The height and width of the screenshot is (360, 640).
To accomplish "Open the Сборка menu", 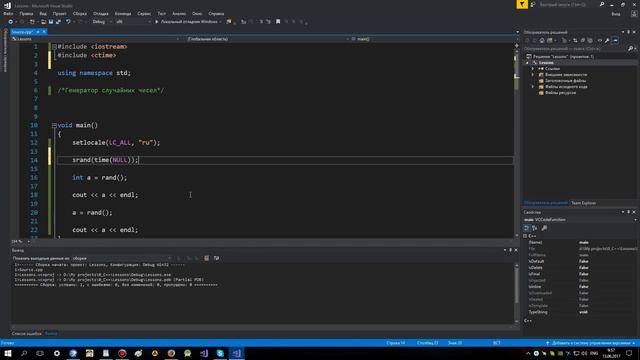I will point(80,13).
